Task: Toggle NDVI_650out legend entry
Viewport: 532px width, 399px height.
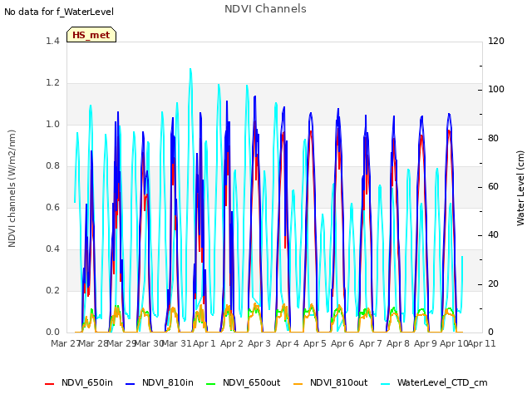Action: [244, 382]
